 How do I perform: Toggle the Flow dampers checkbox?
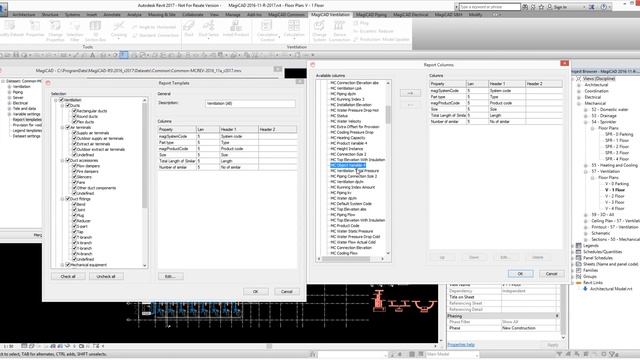(x=75, y=166)
